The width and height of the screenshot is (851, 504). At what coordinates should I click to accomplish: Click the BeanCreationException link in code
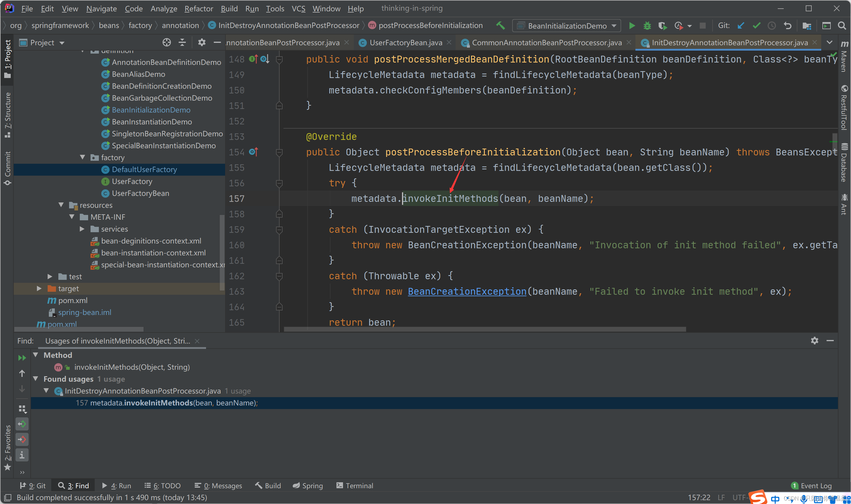pyautogui.click(x=467, y=291)
